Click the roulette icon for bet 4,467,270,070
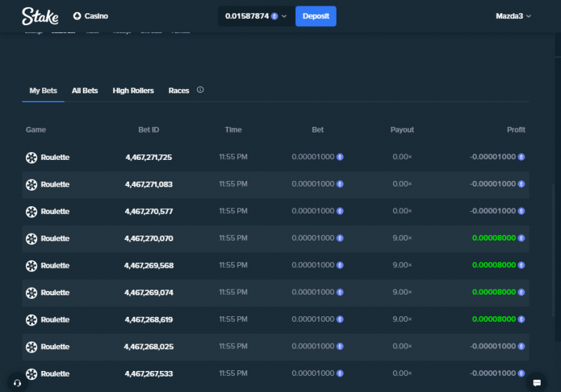This screenshot has width=561, height=392. (x=32, y=238)
